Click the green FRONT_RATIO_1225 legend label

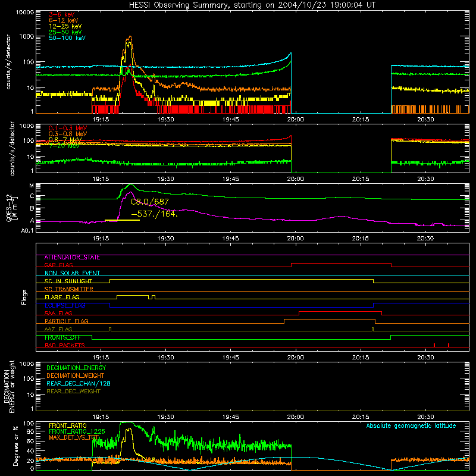tap(77, 431)
